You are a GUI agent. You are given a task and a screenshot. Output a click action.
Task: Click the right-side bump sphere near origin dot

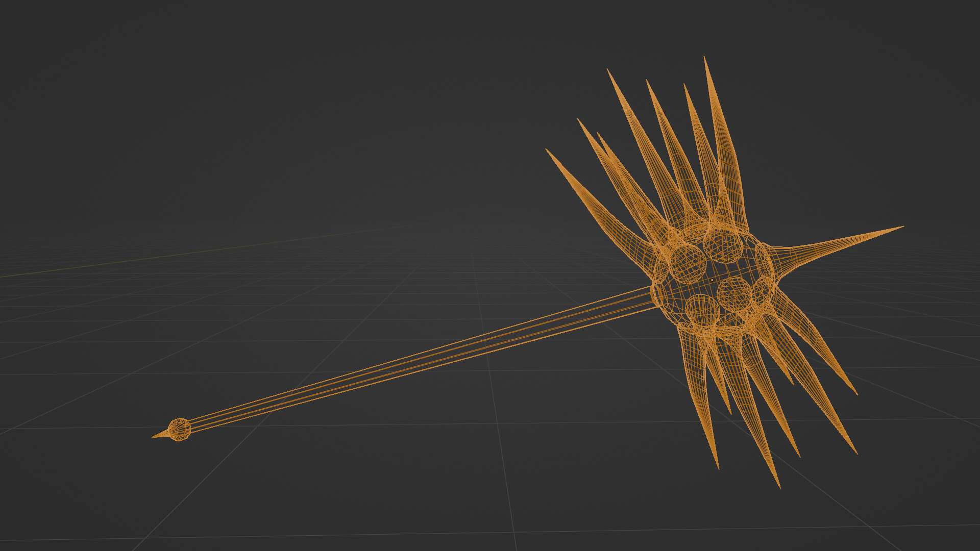(x=734, y=294)
